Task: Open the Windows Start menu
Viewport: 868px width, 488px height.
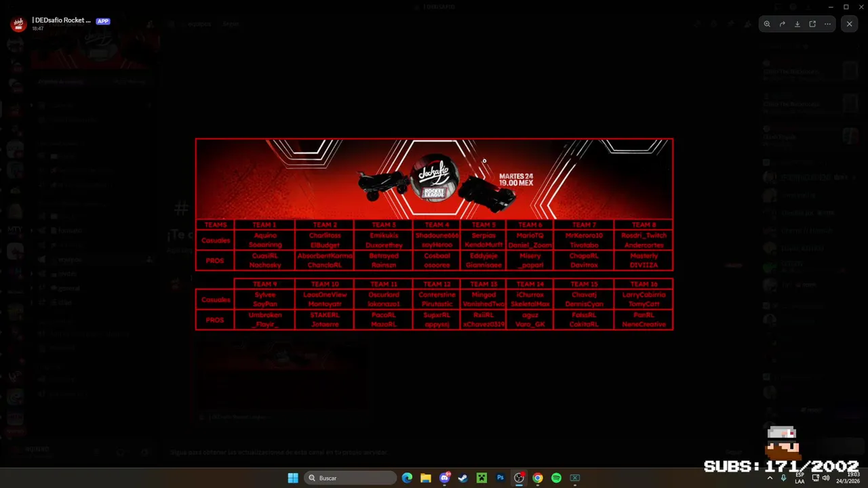Action: [293, 478]
